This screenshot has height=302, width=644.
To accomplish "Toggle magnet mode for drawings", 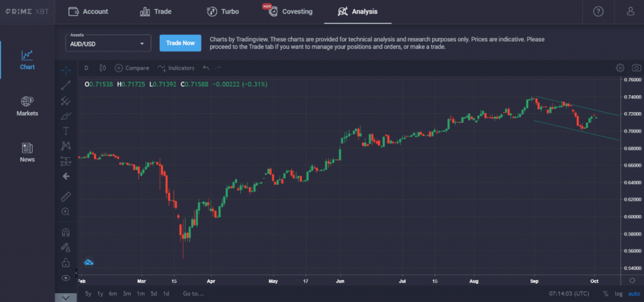I will [x=65, y=232].
